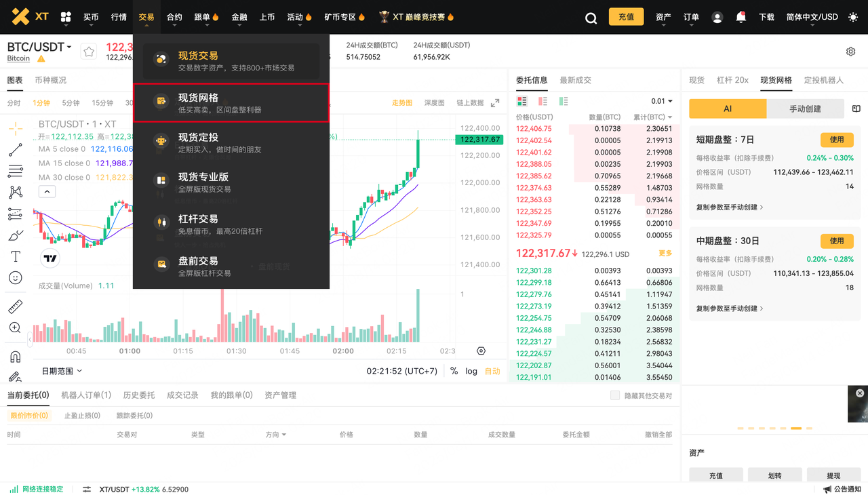Open the search magnifier in the header

(591, 18)
